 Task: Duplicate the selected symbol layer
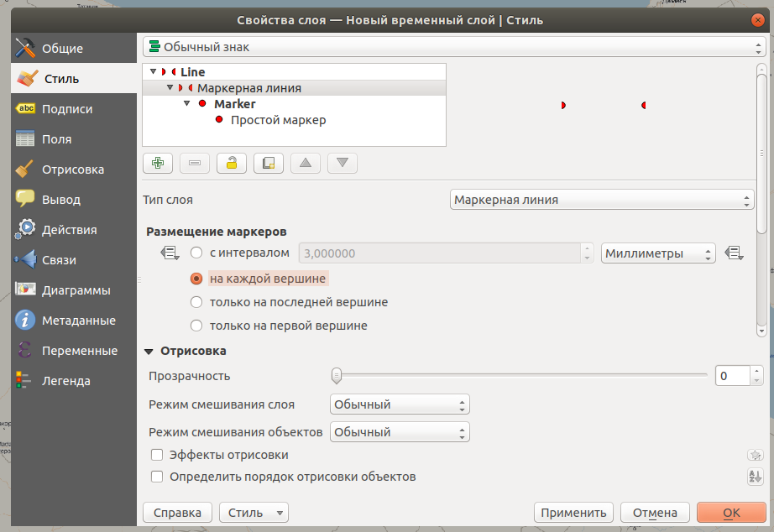[x=268, y=163]
